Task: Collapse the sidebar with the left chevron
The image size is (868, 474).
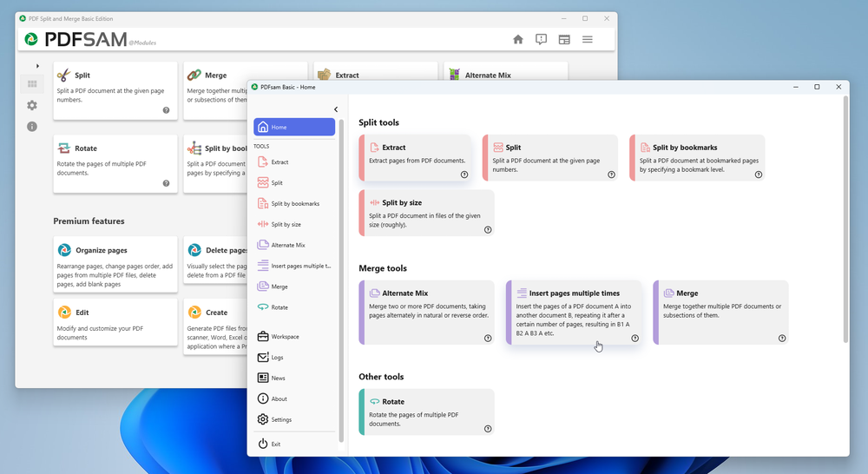Action: click(336, 109)
